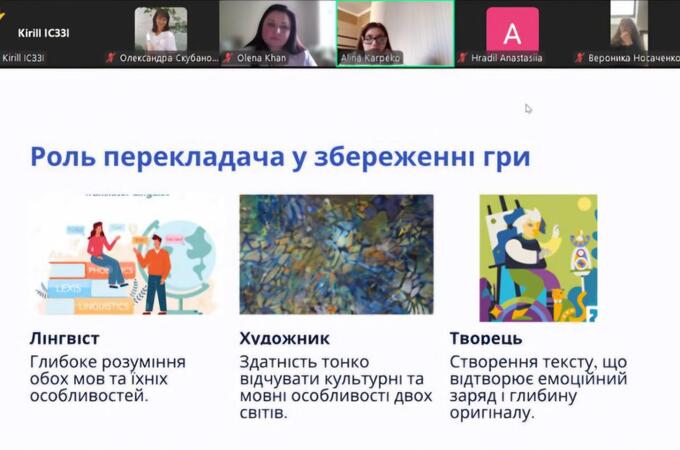Click Hradil Anastasiia's muted microphone icon
Screen dimensions: 680x450
(462, 58)
